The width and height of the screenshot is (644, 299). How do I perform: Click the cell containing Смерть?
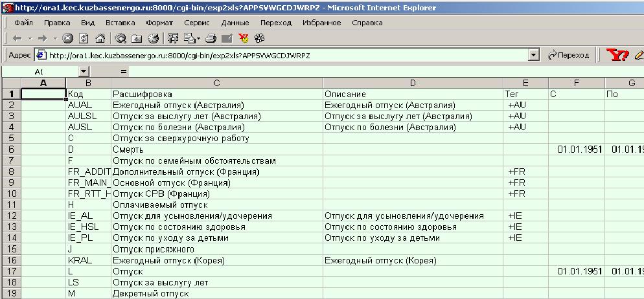tap(216, 149)
